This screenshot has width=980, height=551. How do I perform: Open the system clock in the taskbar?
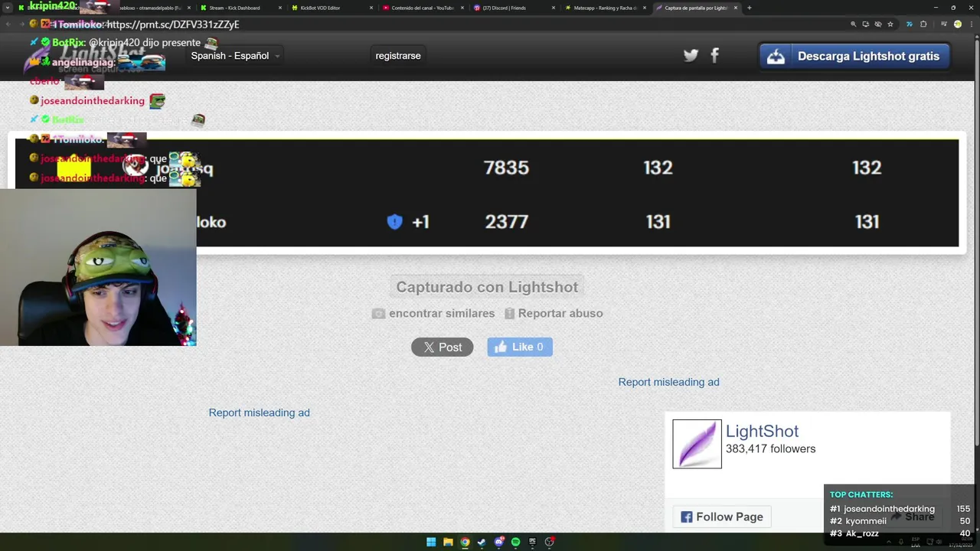(960, 542)
